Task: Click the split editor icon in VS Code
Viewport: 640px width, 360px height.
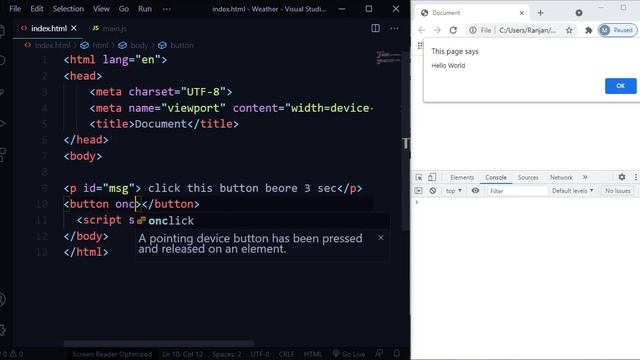Action: point(375,28)
